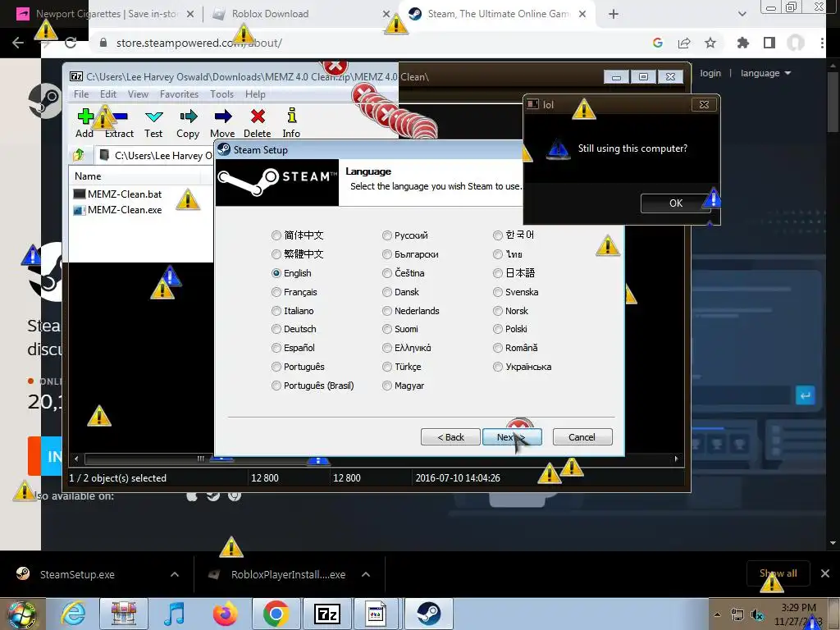Open the Edit menu in 7-Zip

click(108, 94)
